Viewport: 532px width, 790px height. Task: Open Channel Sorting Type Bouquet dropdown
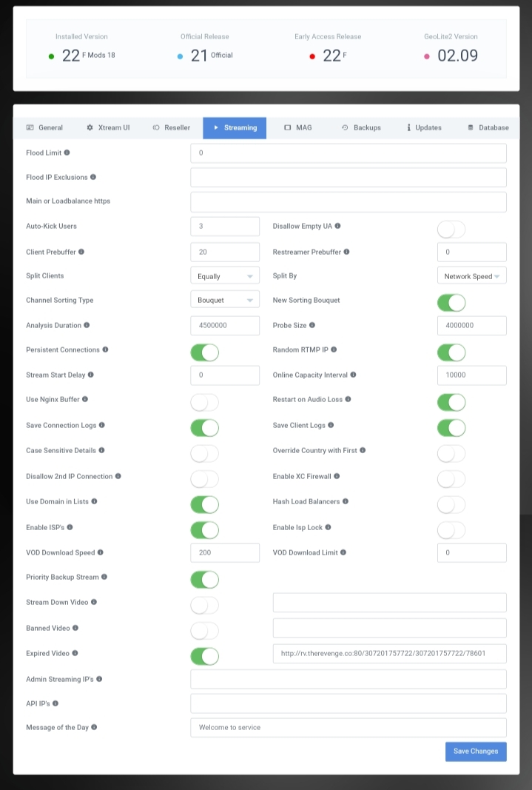tap(225, 301)
